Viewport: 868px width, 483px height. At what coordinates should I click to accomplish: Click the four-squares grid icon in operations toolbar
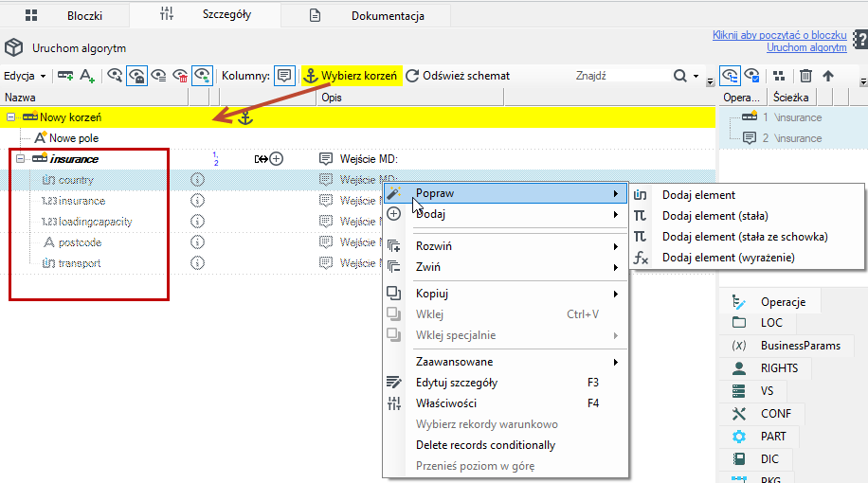click(779, 76)
